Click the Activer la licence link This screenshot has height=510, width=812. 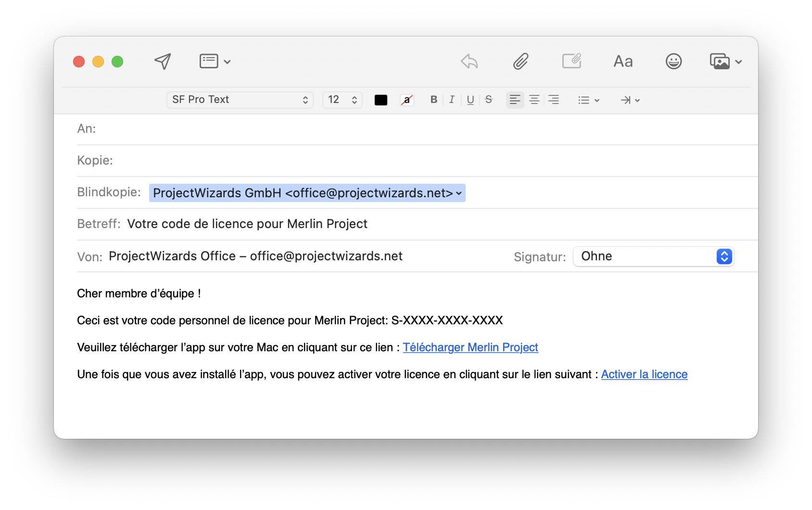pos(644,374)
